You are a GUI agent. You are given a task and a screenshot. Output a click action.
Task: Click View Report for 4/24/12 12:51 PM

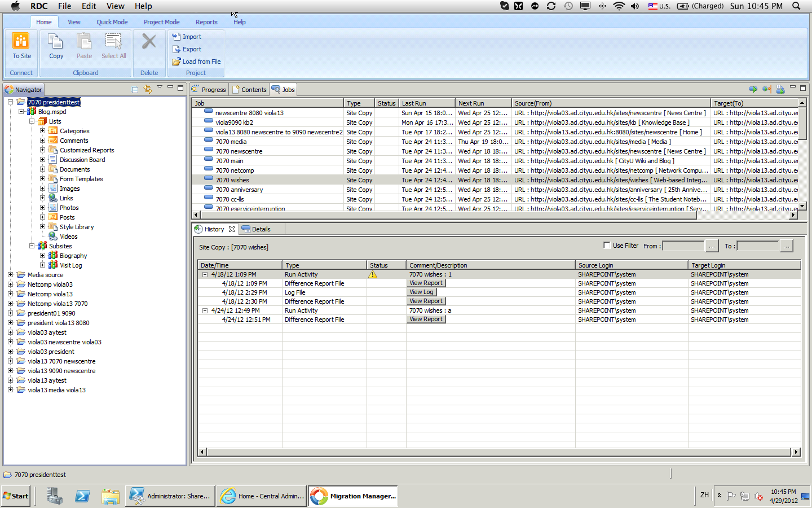426,319
